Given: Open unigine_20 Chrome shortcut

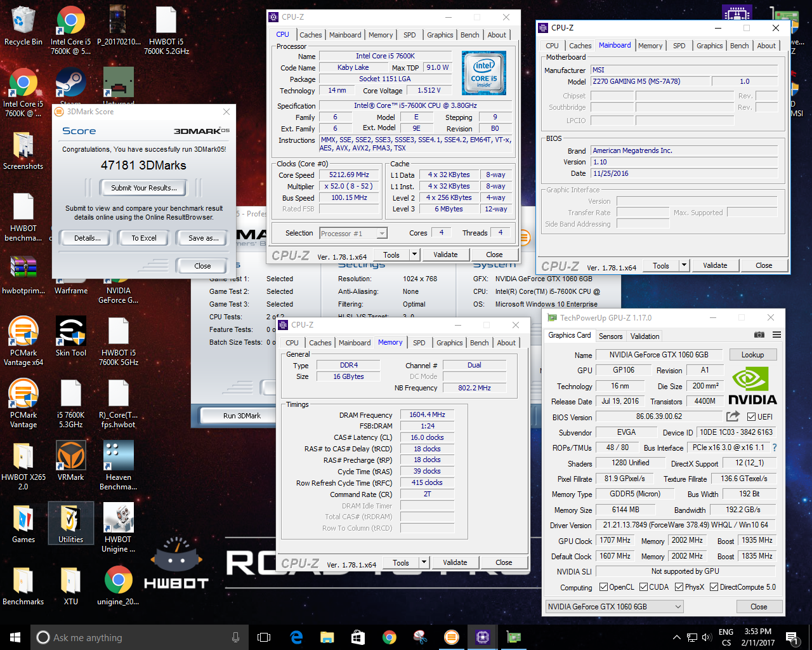Looking at the screenshot, I should tap(119, 585).
